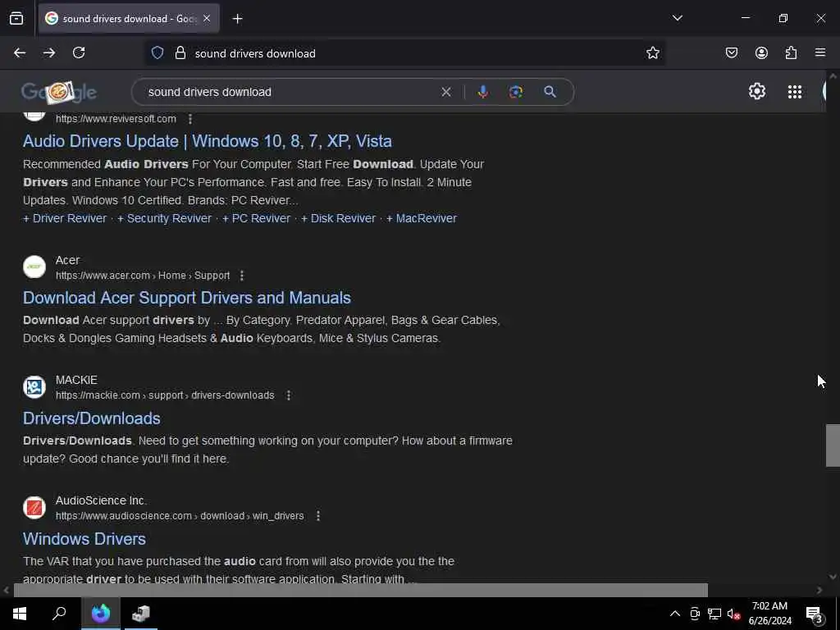Open reviversoft result options menu
Image resolution: width=840 pixels, height=630 pixels.
(x=190, y=119)
